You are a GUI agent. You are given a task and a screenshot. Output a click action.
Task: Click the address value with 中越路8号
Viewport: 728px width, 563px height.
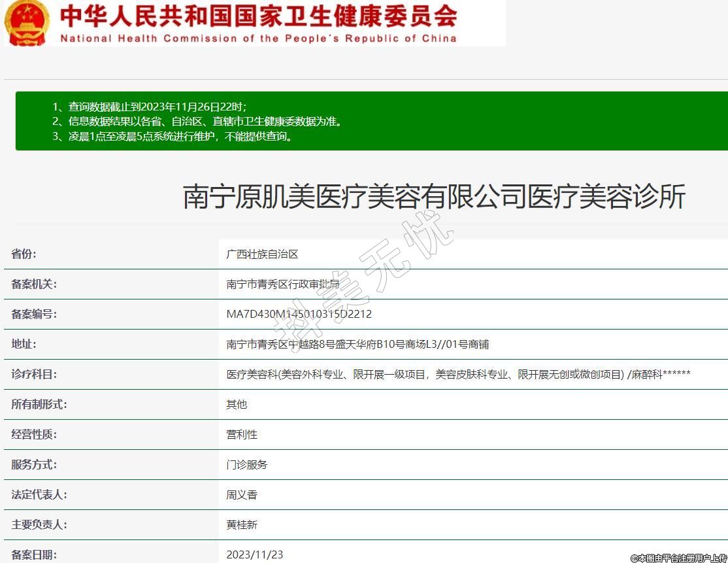357,344
